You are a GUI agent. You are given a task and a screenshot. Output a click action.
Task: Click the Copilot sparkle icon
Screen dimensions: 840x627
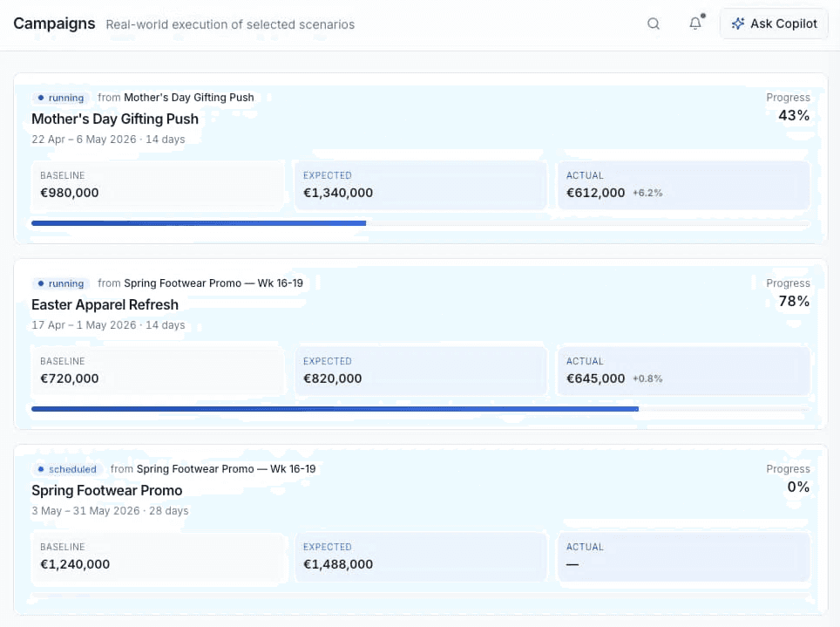(738, 24)
